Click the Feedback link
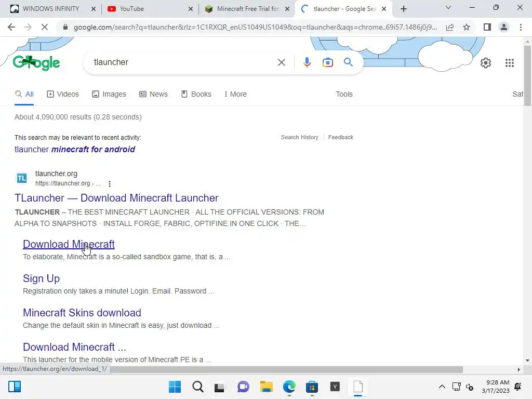This screenshot has width=532, height=399. point(341,137)
